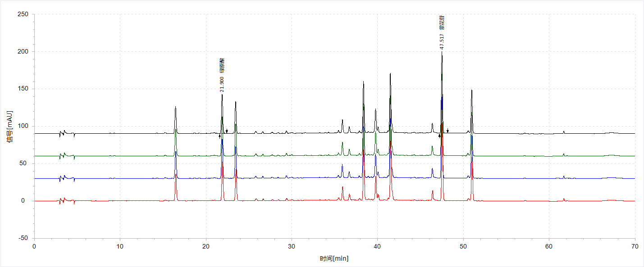
Task: Select the integration start marker before the 21.900 peak
Action: coord(219,136)
